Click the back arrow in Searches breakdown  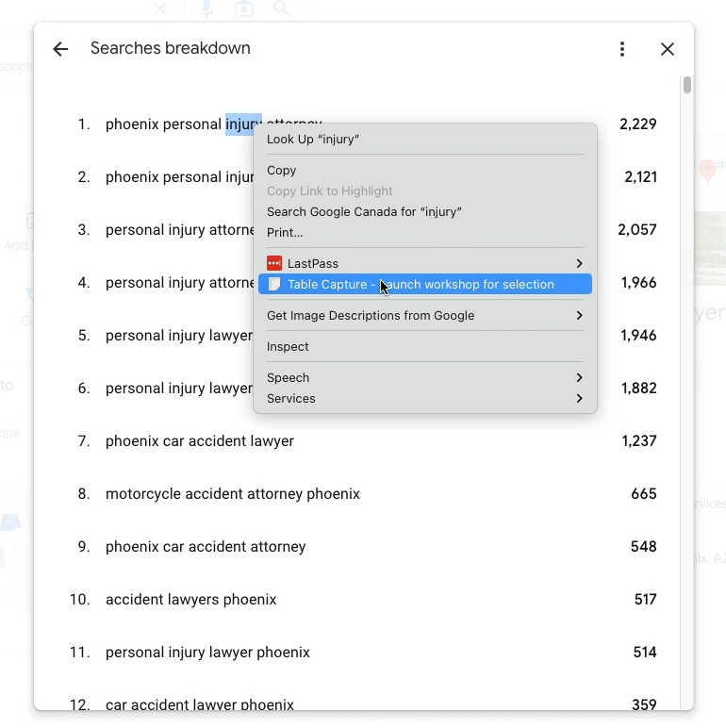(60, 49)
